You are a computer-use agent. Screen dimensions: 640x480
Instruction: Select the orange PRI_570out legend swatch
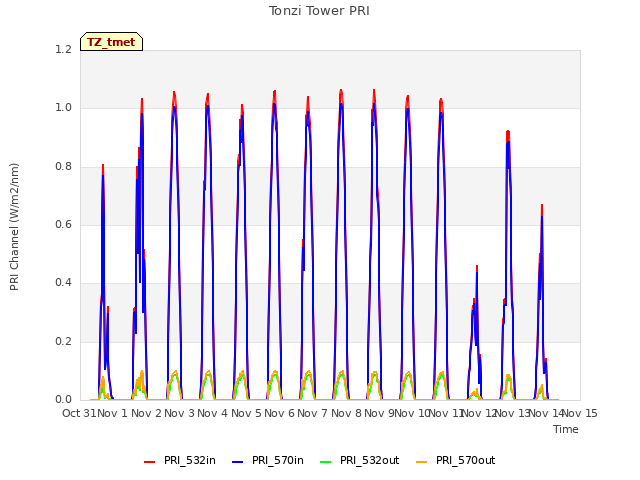(x=422, y=461)
